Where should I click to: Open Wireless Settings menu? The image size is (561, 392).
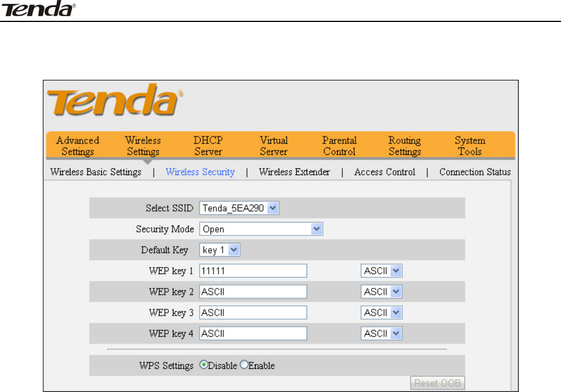143,146
